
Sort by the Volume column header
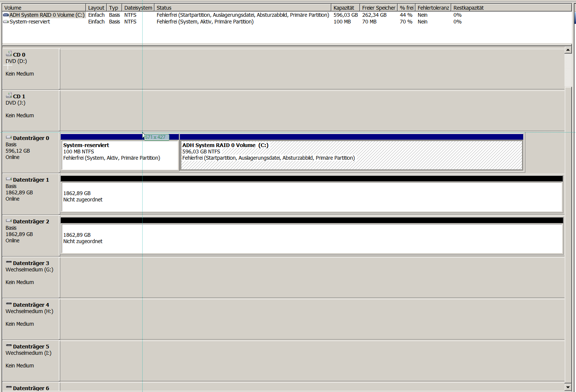pos(44,7)
